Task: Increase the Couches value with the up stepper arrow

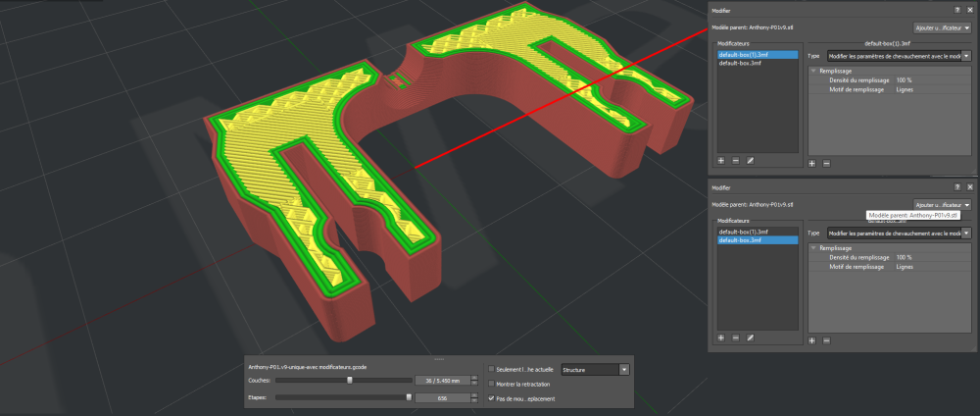Action: tap(474, 377)
